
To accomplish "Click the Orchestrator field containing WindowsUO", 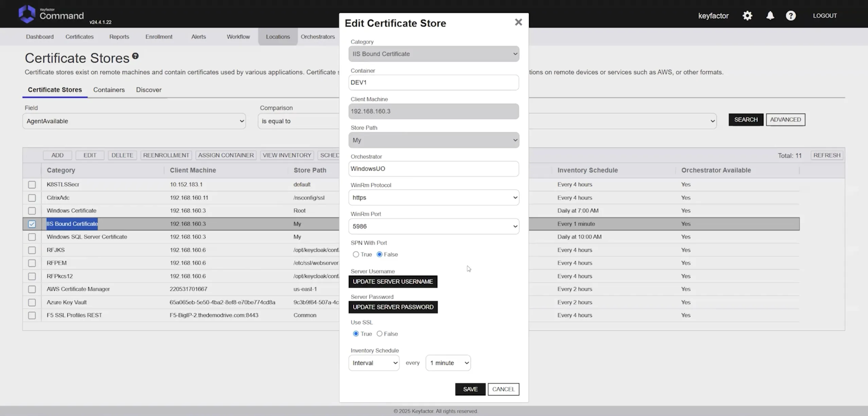I will pos(434,169).
